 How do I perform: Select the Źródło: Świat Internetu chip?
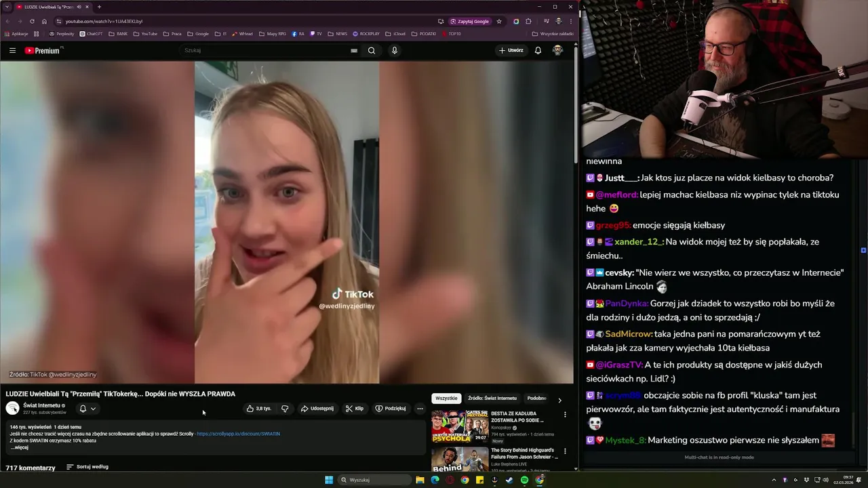click(x=492, y=399)
